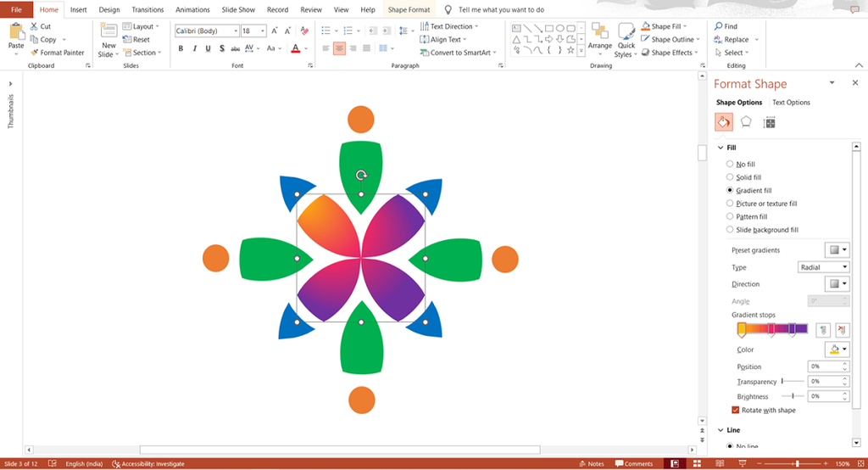Image resolution: width=868 pixels, height=470 pixels.
Task: Click the strikethrough abc icon
Action: click(236, 48)
